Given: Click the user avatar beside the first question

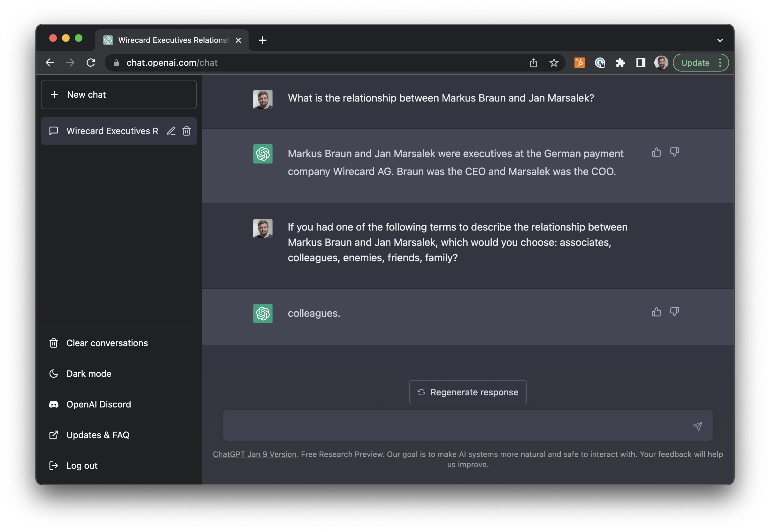Looking at the screenshot, I should click(x=263, y=99).
